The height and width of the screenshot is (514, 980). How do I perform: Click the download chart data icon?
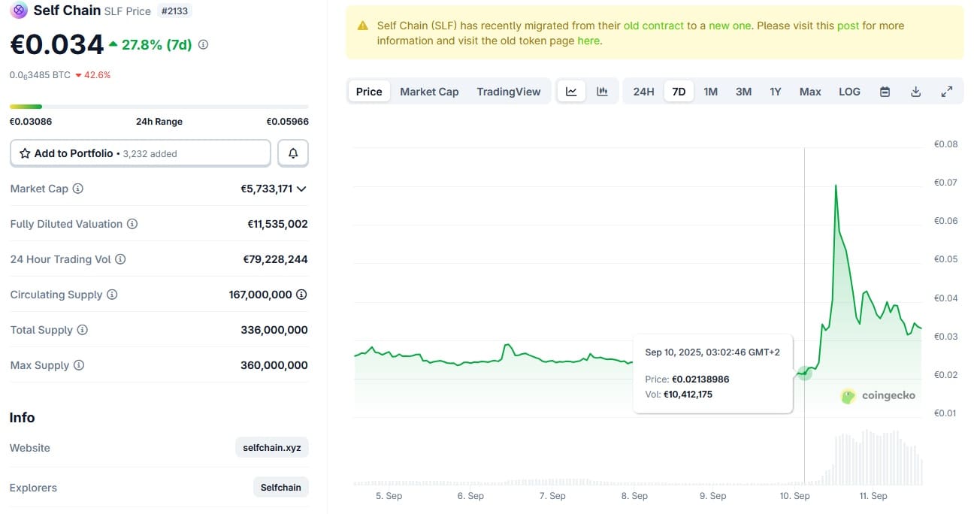pos(915,92)
